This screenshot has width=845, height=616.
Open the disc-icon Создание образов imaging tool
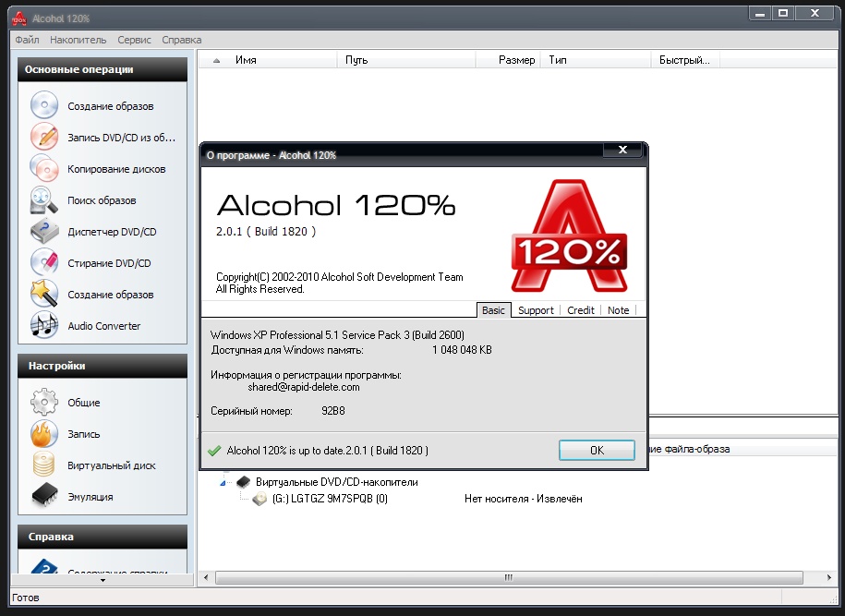pos(91,106)
